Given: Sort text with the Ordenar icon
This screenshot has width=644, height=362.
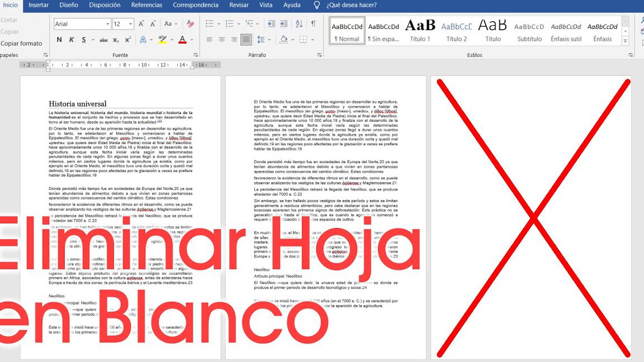Looking at the screenshot, I should (298, 25).
